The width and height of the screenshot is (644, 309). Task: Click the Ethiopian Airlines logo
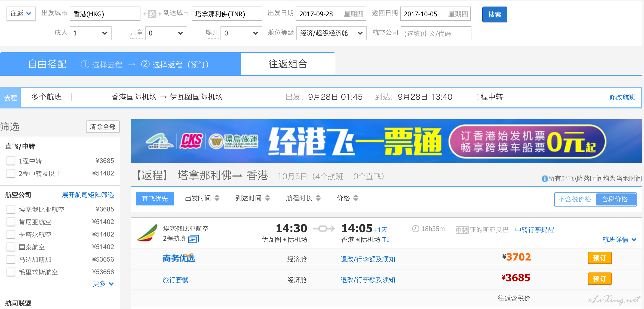(x=147, y=233)
